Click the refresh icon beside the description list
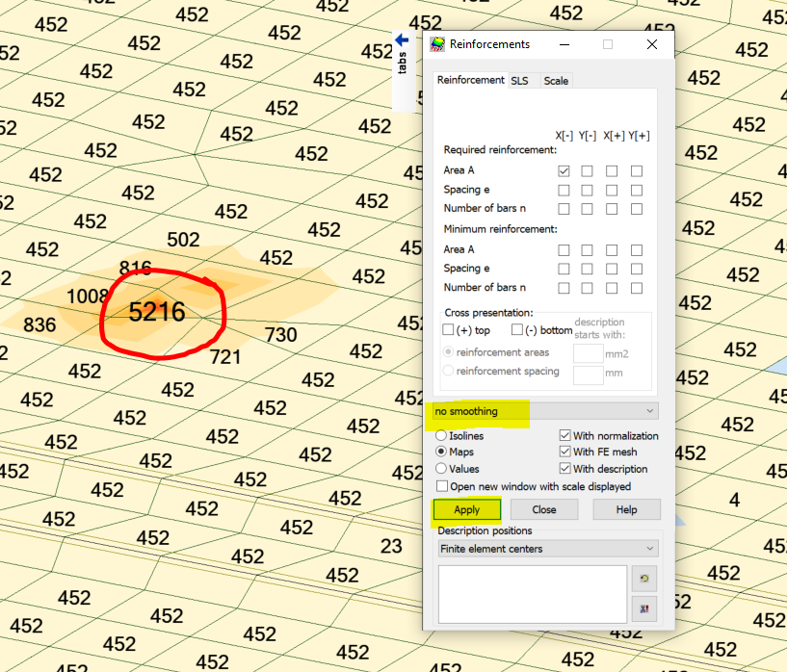The image size is (787, 672). point(644,579)
